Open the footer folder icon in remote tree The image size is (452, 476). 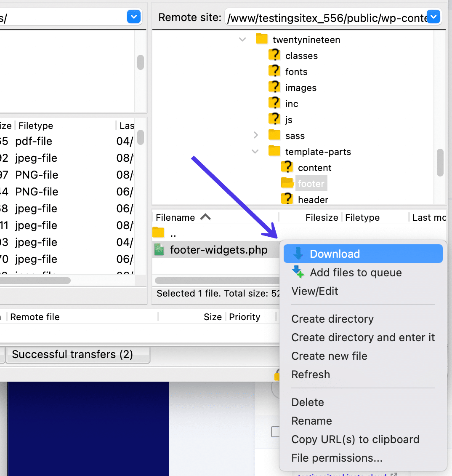point(287,183)
